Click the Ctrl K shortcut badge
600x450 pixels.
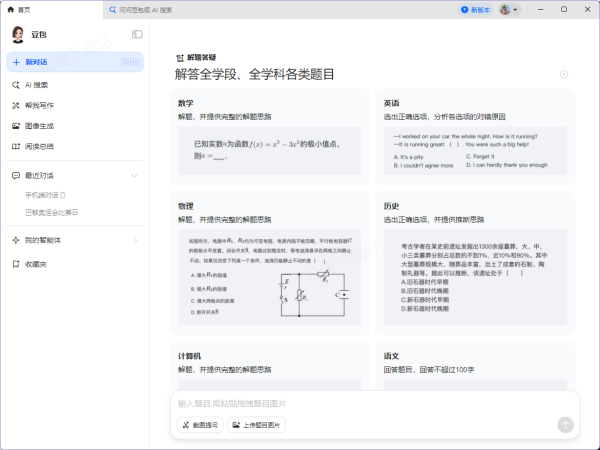[x=130, y=62]
